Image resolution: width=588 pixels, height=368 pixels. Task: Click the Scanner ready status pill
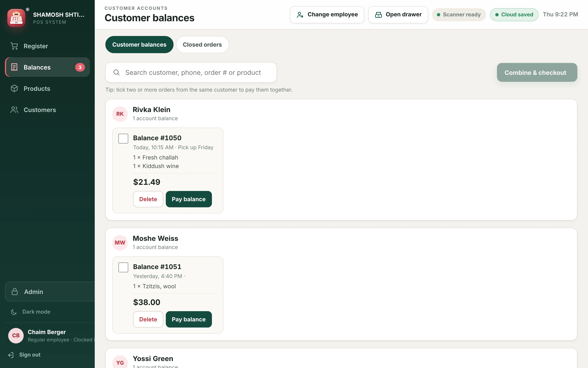pos(459,15)
